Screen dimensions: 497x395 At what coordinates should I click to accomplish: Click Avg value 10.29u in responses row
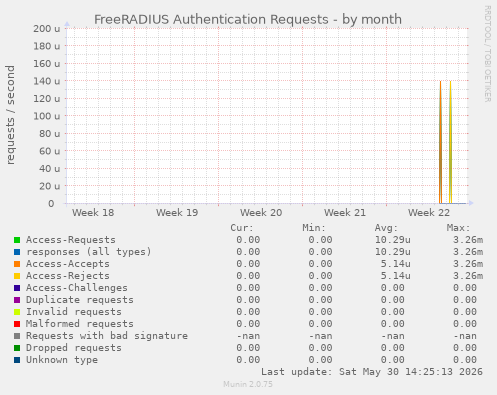(x=393, y=252)
